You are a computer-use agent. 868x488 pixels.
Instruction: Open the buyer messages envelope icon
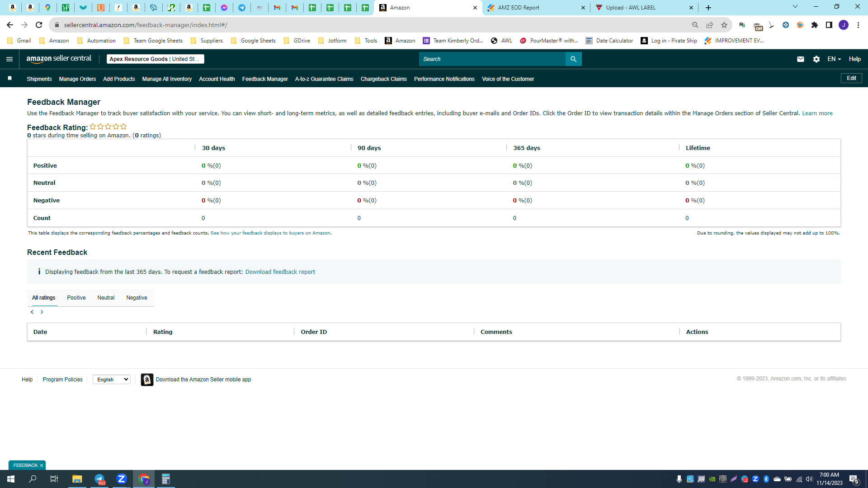point(801,59)
